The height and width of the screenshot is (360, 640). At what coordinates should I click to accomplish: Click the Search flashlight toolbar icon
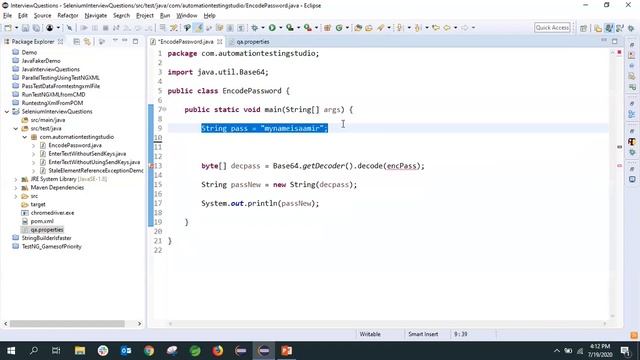(381, 28)
